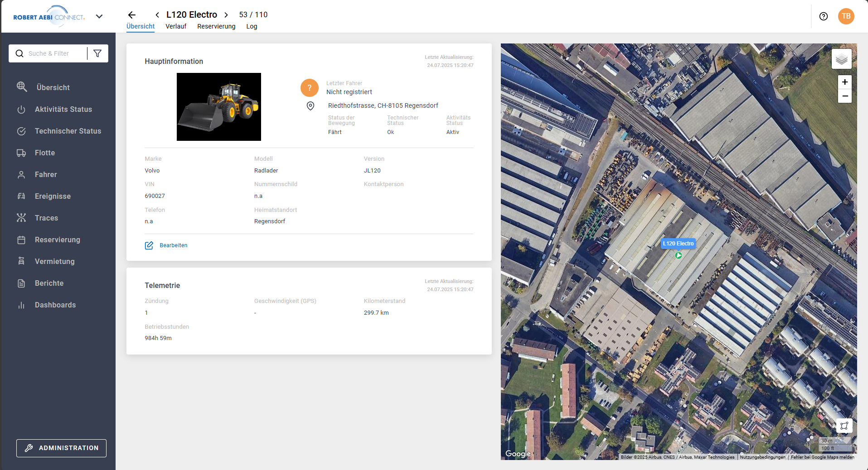
Task: Zoom in on the map
Action: (844, 82)
